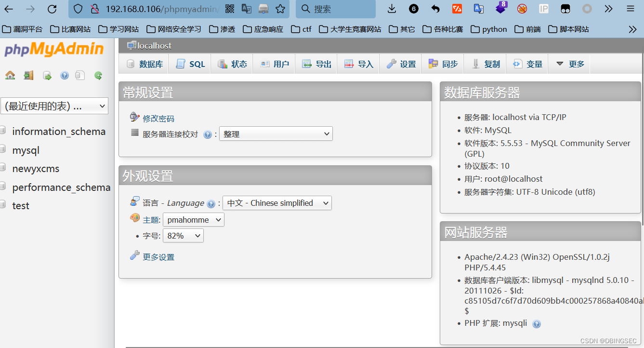Open the 复制 (Replication) tab
The image size is (644, 348).
point(486,64)
